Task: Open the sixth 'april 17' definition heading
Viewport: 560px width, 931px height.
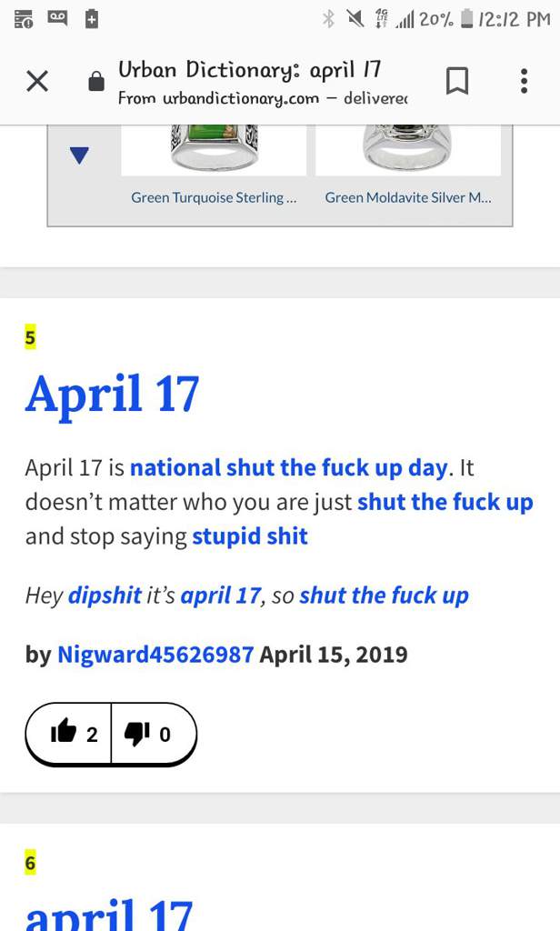Action: (x=109, y=915)
